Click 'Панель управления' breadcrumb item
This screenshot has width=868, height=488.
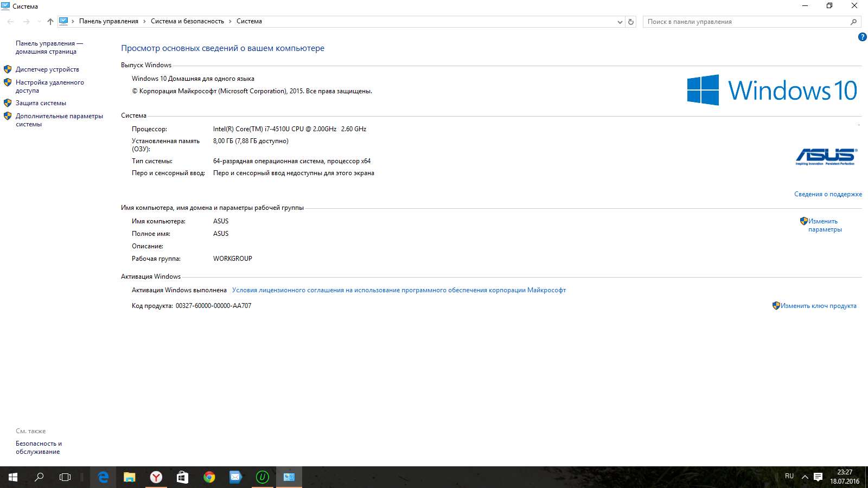click(x=108, y=21)
